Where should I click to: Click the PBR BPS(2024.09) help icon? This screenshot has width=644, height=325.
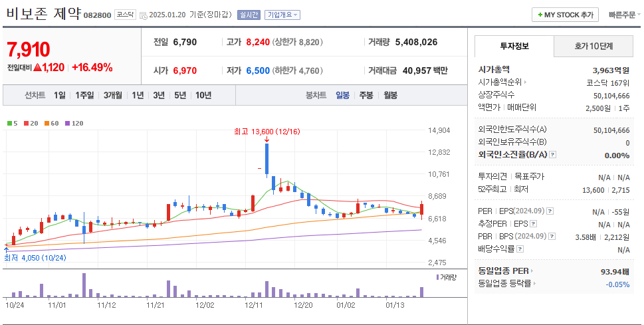[552, 236]
